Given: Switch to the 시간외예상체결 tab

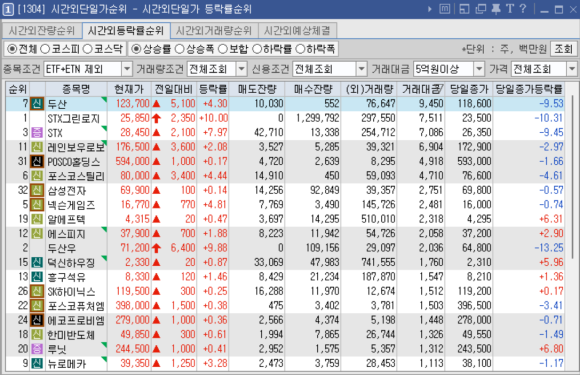Looking at the screenshot, I should click(297, 30).
